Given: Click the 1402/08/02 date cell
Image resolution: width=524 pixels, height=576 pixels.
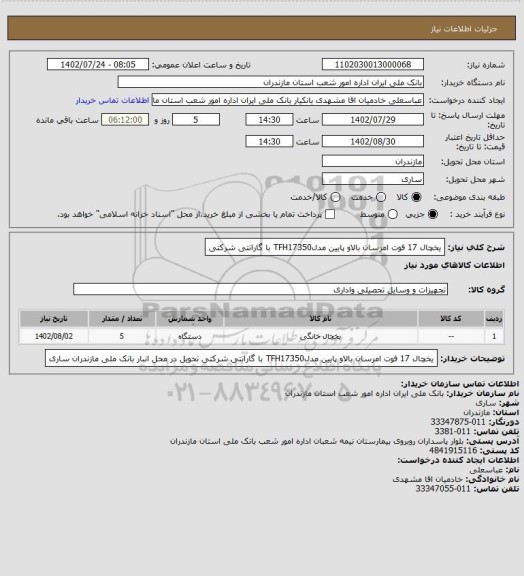Looking at the screenshot, I should tap(54, 336).
